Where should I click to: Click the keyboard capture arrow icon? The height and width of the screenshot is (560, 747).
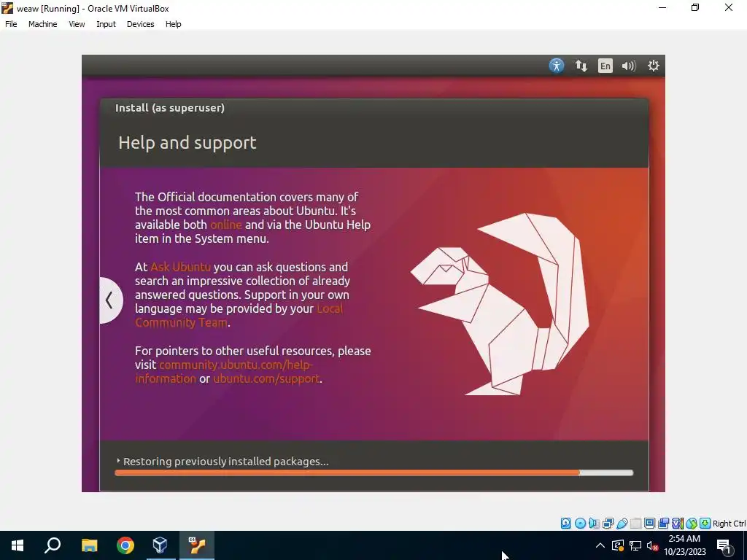pyautogui.click(x=705, y=524)
